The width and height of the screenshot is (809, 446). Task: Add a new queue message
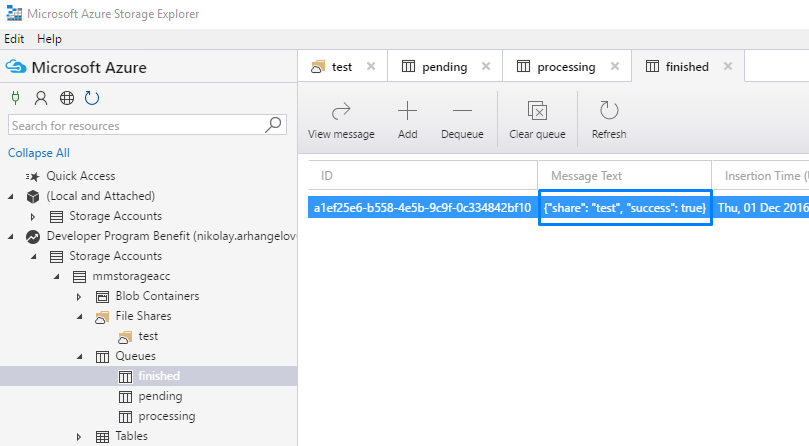tap(408, 120)
